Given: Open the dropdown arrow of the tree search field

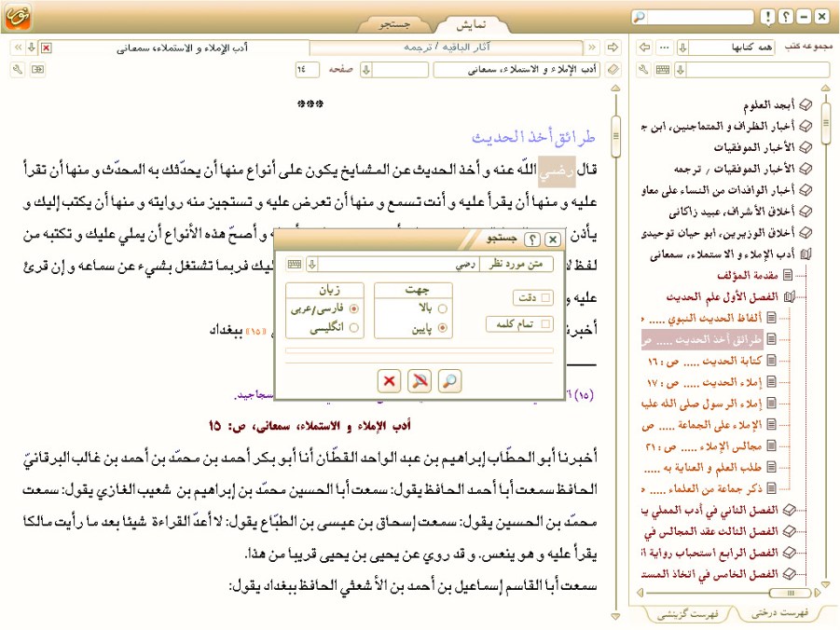Looking at the screenshot, I should pos(681,70).
